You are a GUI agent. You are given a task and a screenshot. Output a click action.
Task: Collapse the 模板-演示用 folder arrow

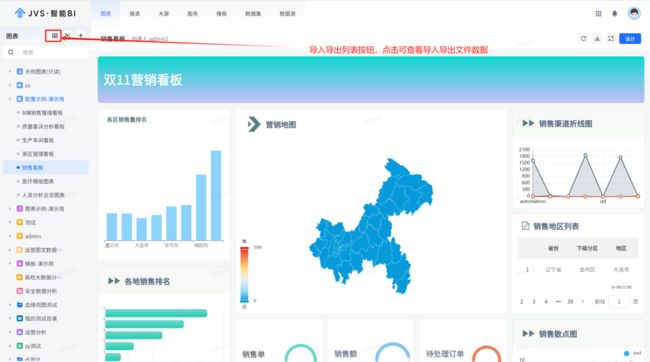(x=10, y=263)
